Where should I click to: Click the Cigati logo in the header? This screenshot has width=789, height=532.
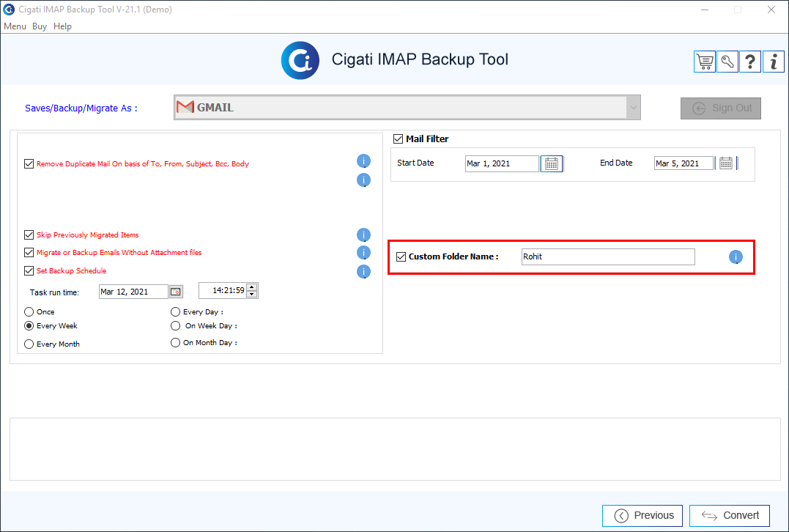coord(300,60)
